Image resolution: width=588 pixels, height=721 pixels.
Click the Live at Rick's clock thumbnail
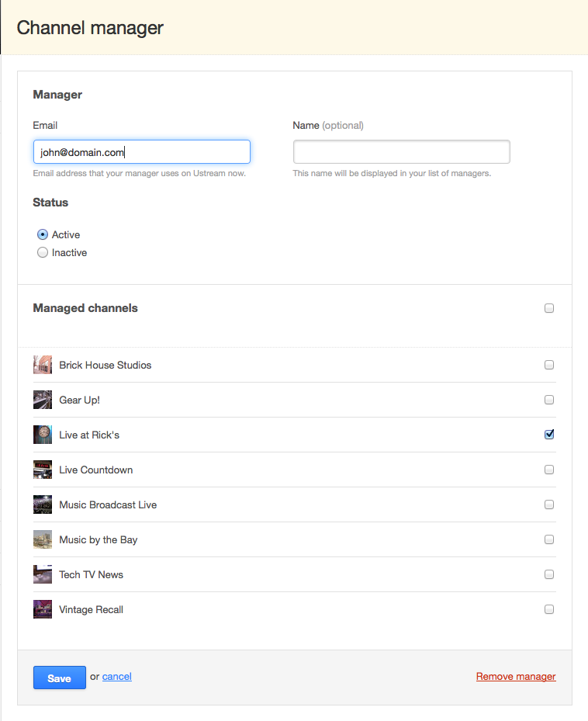click(x=43, y=435)
